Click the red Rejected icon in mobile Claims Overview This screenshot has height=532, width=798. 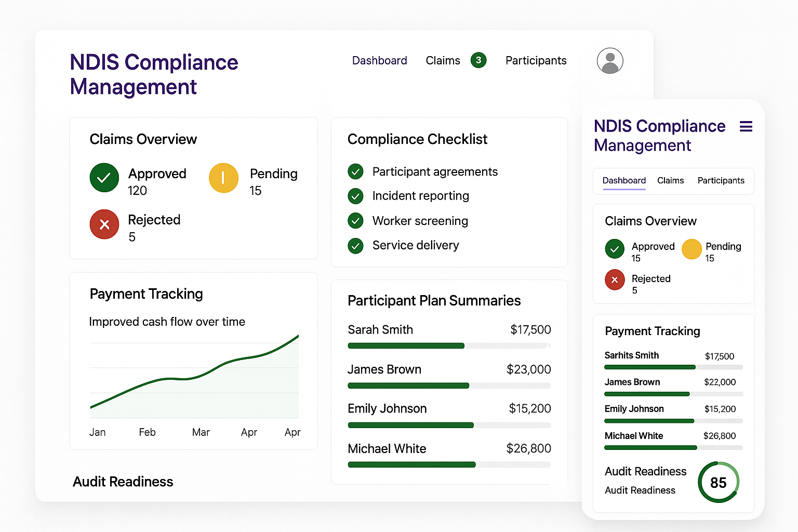615,280
